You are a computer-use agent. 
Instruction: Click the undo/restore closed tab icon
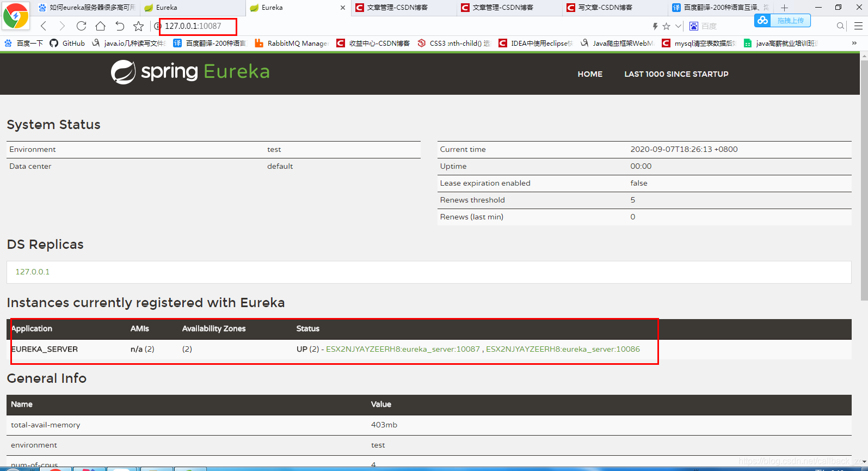tap(120, 26)
